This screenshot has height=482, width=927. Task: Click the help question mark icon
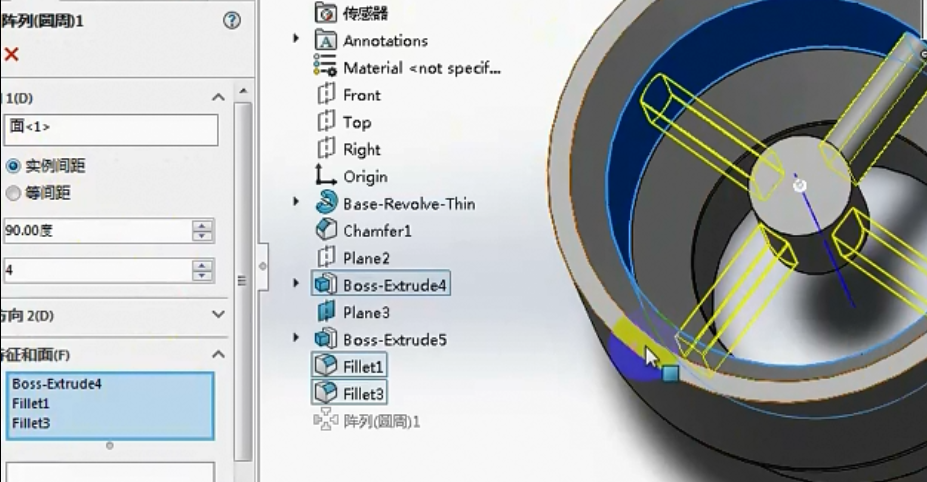point(232,20)
